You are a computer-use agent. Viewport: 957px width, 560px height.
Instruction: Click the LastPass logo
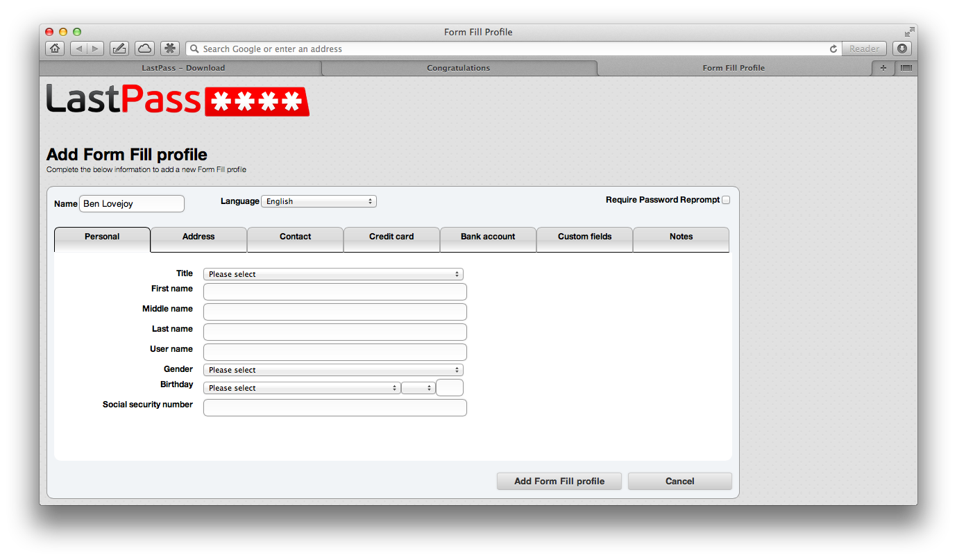[178, 100]
